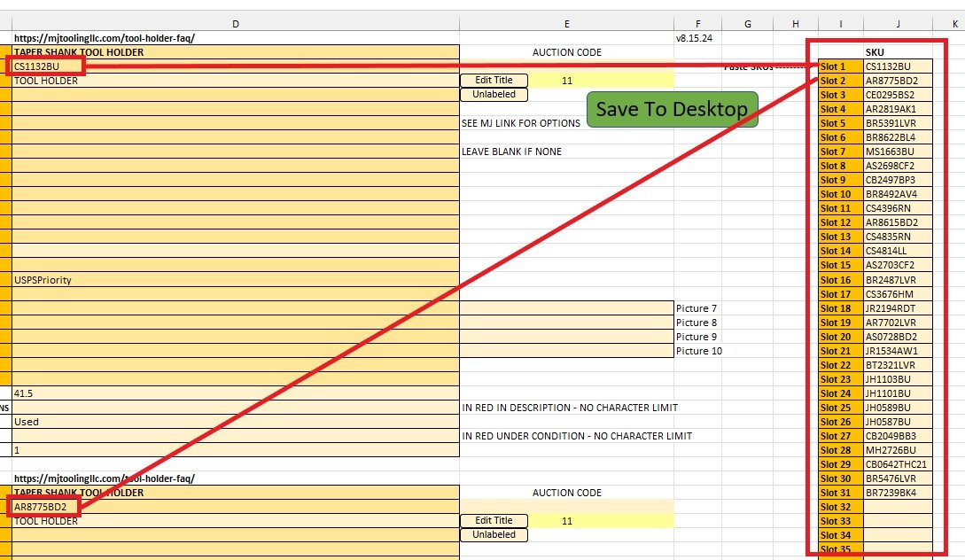Click the AR8775BD2 cell in column D
This screenshot has height=560, width=965.
tap(44, 507)
